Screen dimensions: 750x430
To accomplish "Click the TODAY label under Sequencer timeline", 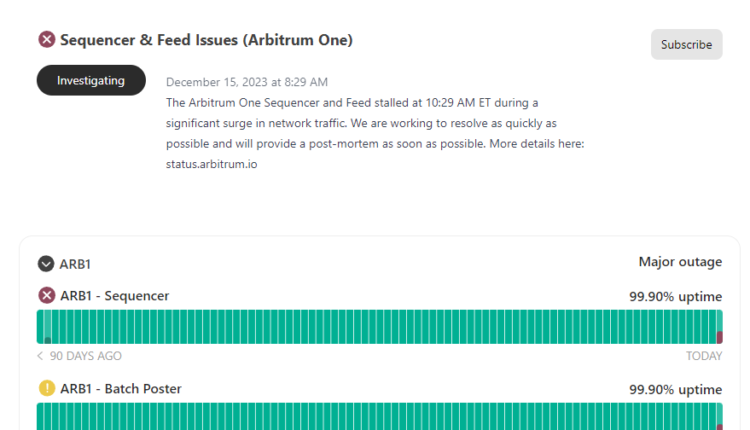I will [703, 356].
